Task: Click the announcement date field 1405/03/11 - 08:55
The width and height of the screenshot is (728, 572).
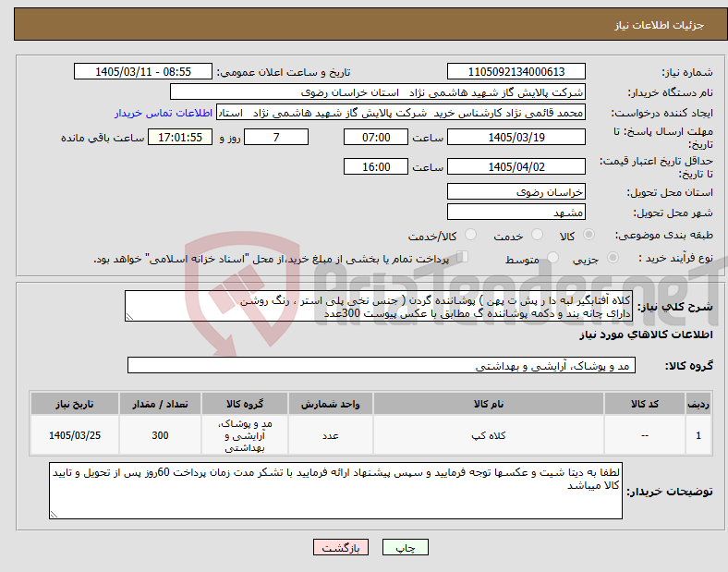Action: coord(143,71)
